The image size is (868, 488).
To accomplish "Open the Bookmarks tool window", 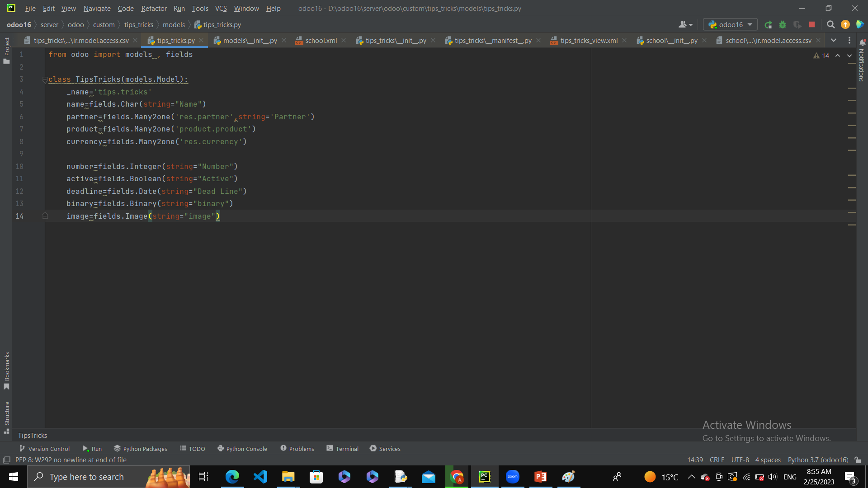I will (x=6, y=371).
